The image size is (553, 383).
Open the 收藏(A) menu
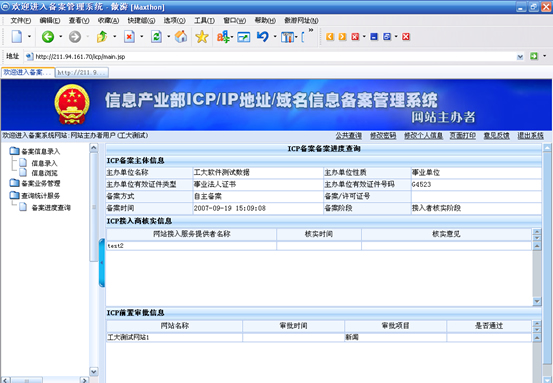pyautogui.click(x=108, y=20)
